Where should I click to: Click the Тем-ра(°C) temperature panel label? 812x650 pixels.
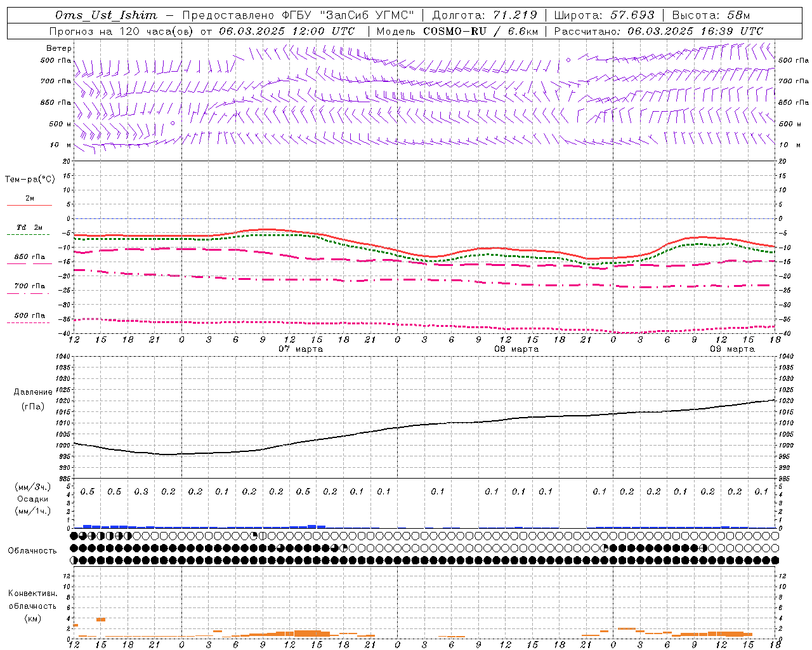pos(30,180)
